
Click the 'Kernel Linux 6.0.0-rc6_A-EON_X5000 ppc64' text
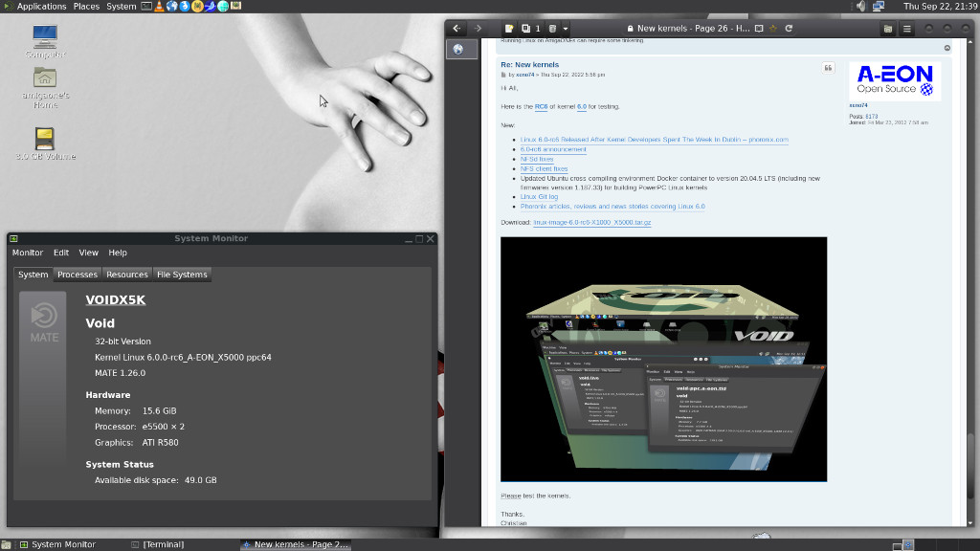pyautogui.click(x=183, y=358)
